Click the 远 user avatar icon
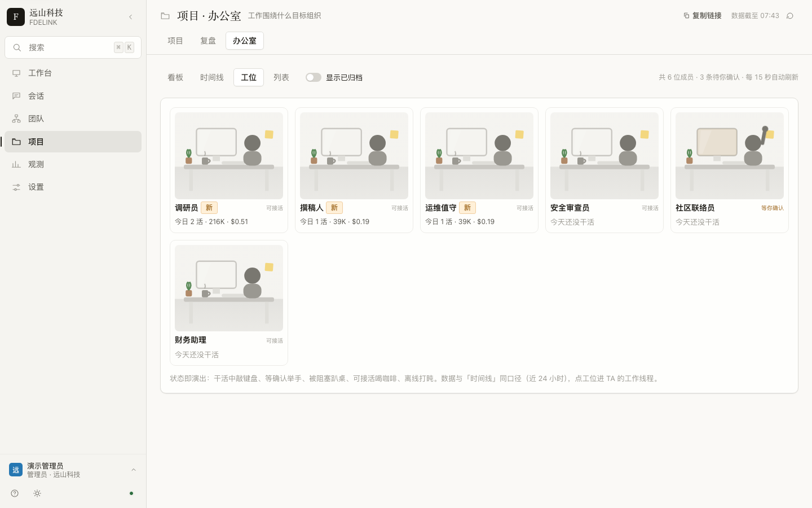 [x=16, y=470]
